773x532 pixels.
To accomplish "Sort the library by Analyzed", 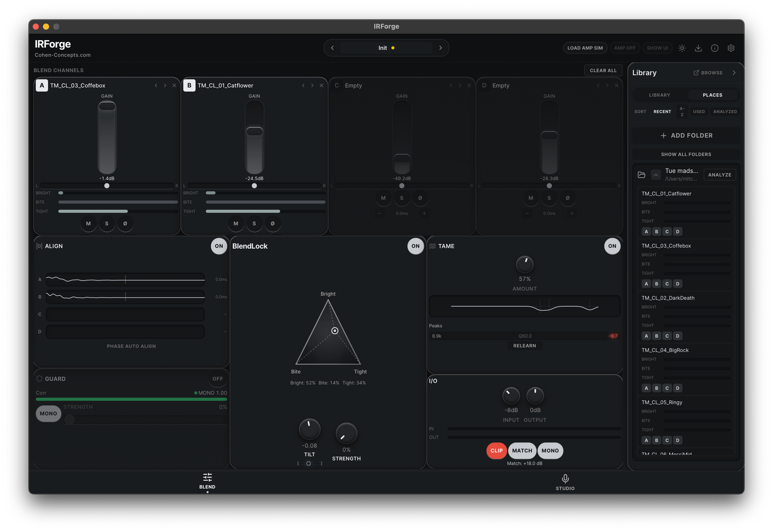I will (725, 111).
